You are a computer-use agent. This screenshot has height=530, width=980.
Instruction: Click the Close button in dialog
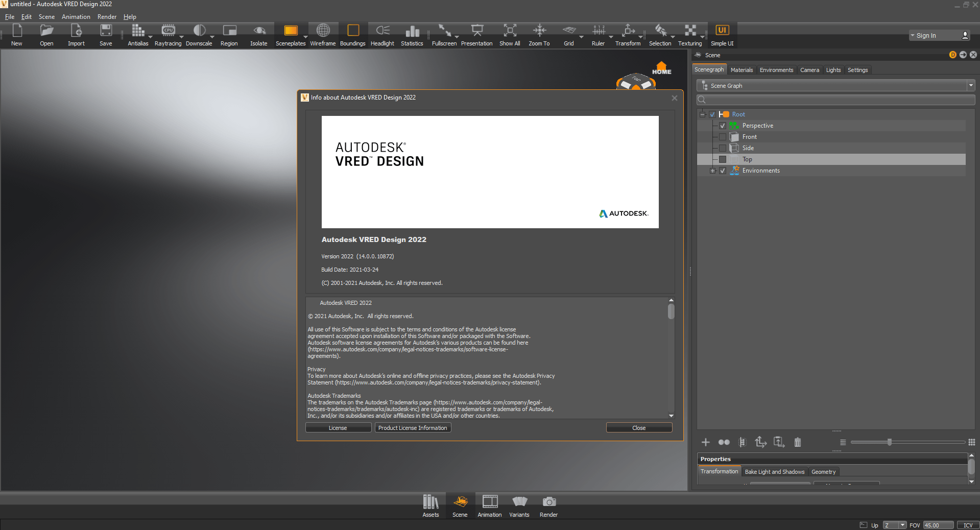639,428
